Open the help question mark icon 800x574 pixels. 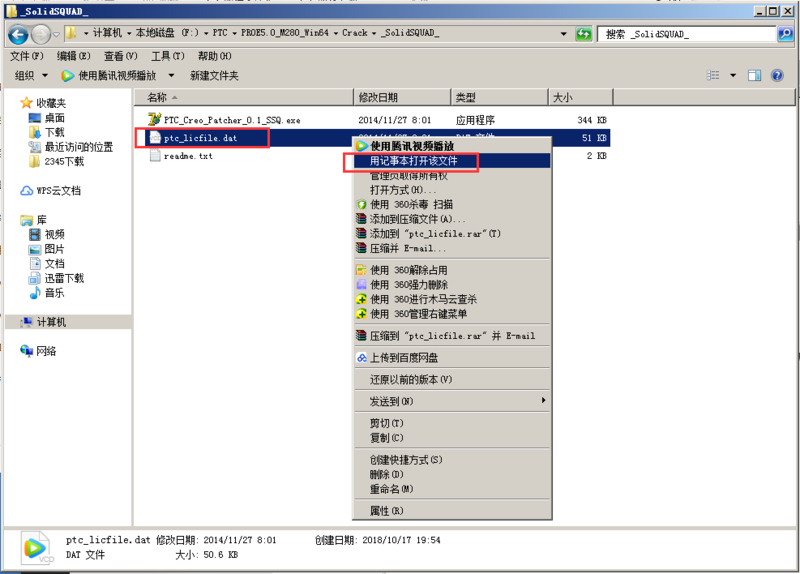coord(777,76)
